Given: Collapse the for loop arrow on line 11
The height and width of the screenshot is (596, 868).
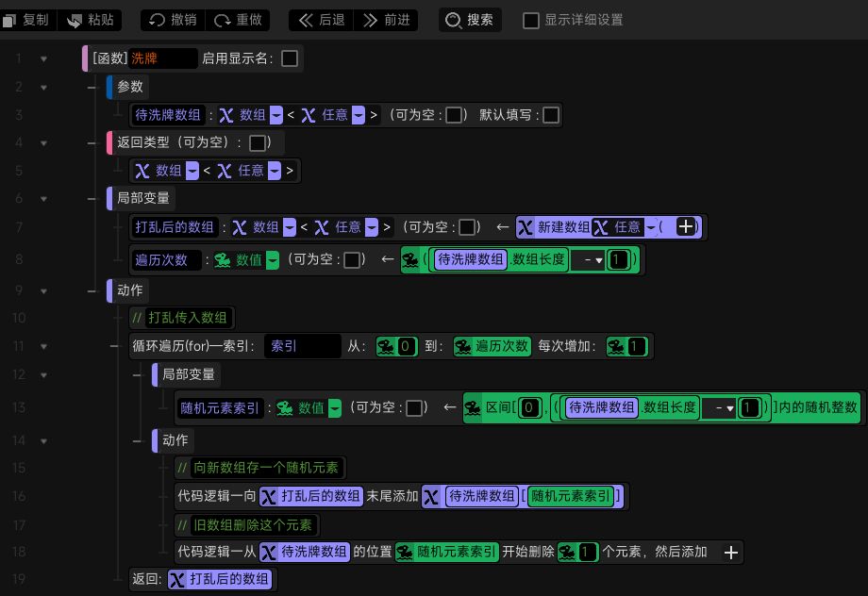Looking at the screenshot, I should click(x=43, y=346).
